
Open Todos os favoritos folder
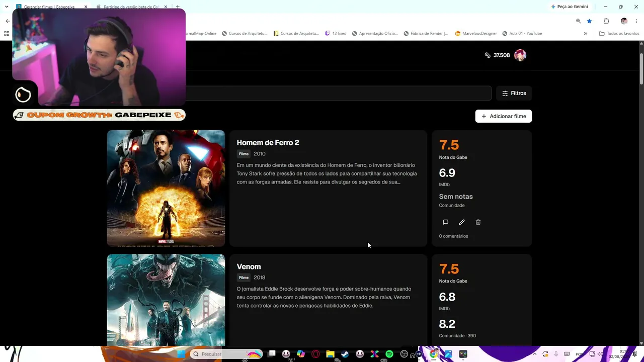click(x=619, y=34)
